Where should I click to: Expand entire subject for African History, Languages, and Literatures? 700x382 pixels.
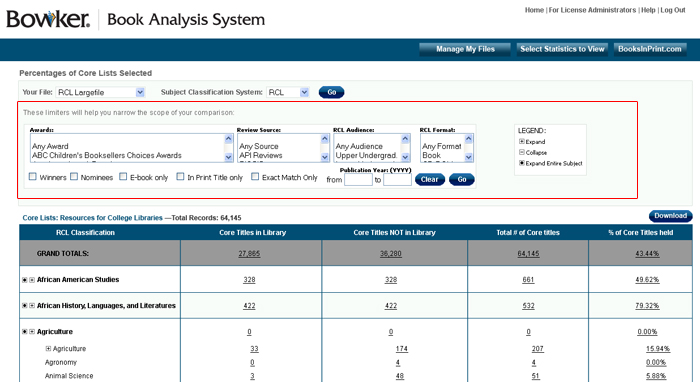(x=25, y=306)
